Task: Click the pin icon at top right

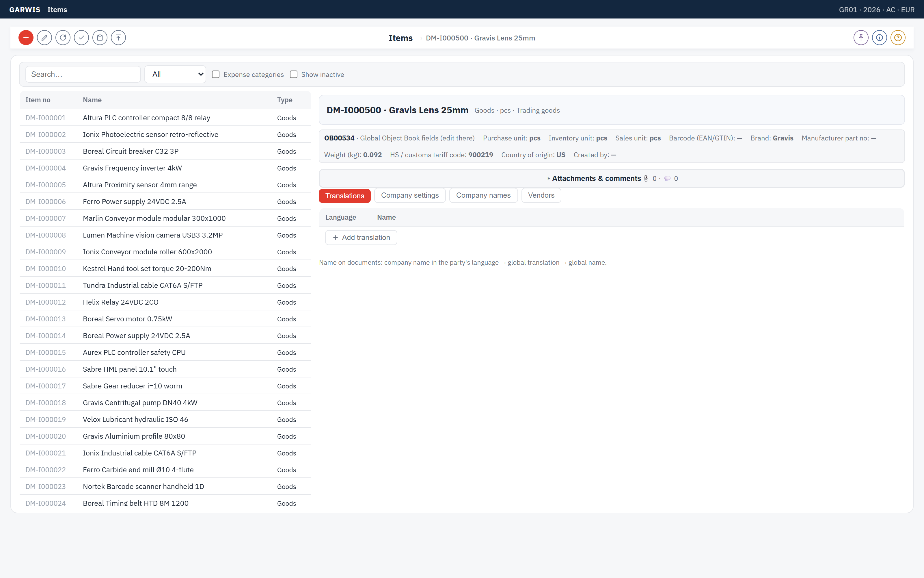Action: point(861,38)
